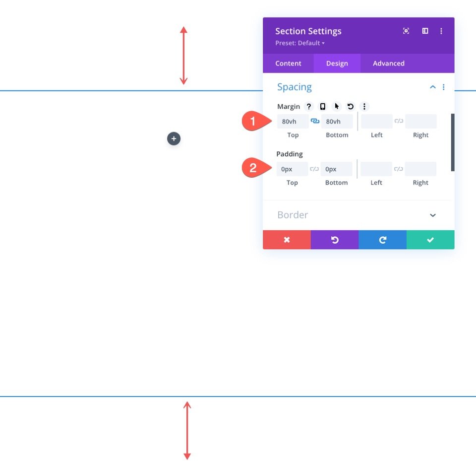
Task: Link Margin left and right values
Action: (x=399, y=121)
